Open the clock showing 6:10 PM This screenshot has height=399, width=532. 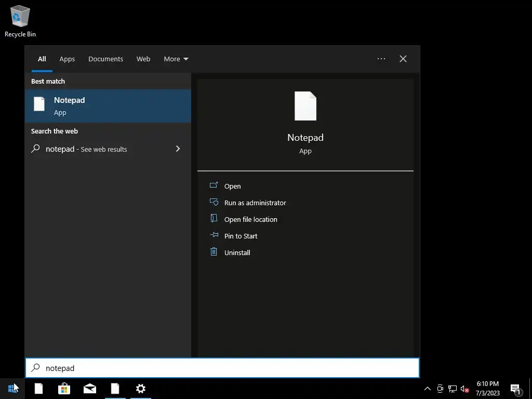pos(487,389)
